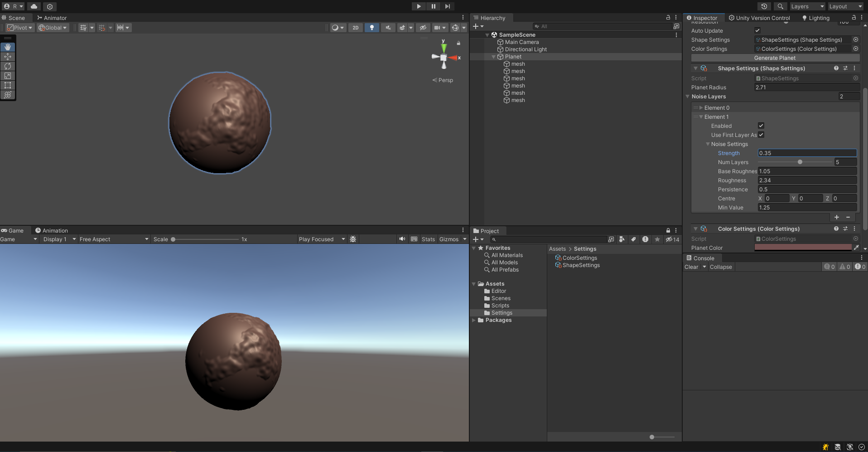
Task: Click the Num Layers slider
Action: (796, 162)
